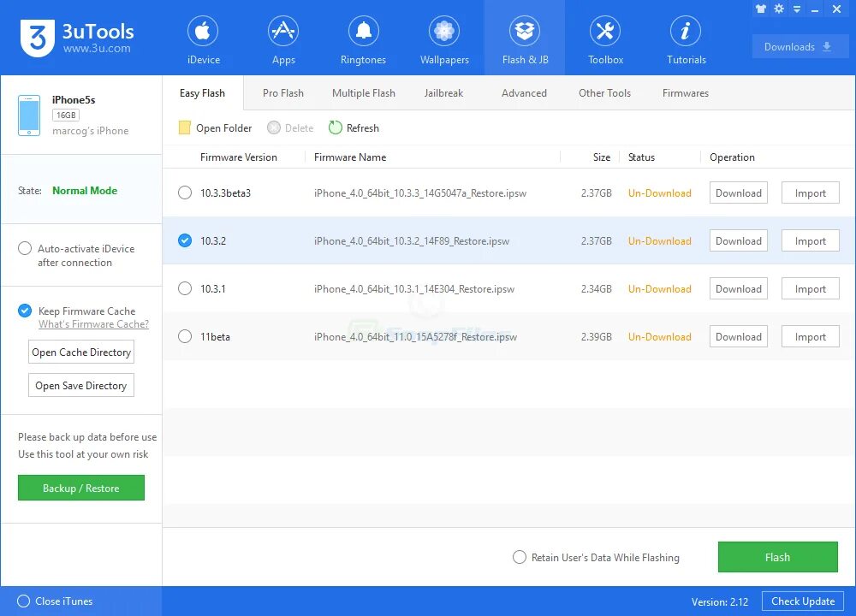
Task: Click the 16GB storage badge
Action: pyautogui.click(x=66, y=115)
